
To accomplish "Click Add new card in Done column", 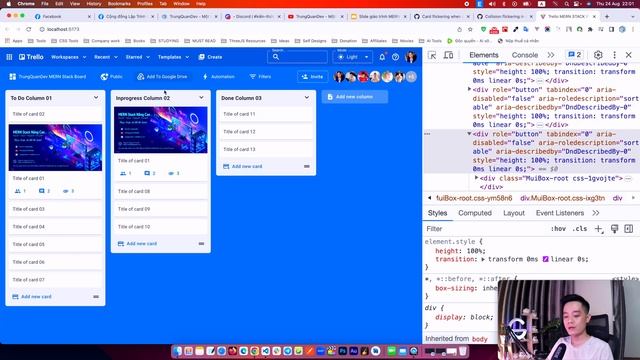I will coord(242,167).
